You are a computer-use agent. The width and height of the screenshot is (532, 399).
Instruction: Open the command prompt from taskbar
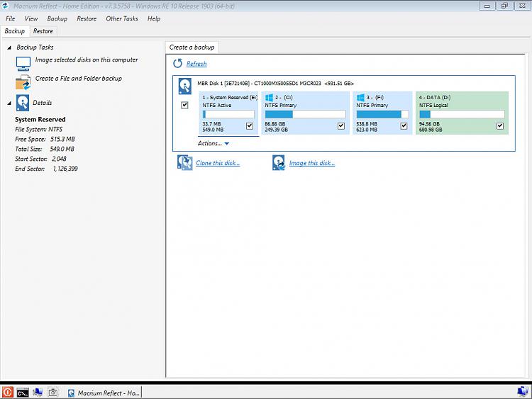tap(23, 393)
